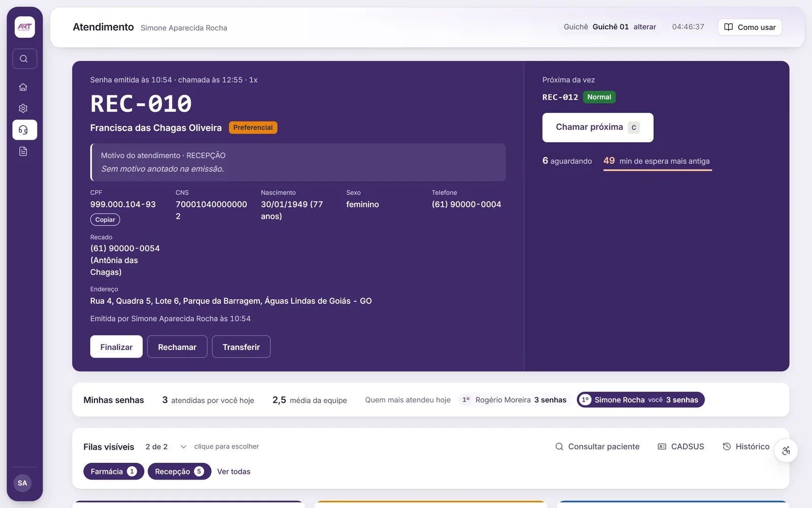Click the REC-010 ticket number
Viewport: 812px width, 508px height.
(x=141, y=104)
